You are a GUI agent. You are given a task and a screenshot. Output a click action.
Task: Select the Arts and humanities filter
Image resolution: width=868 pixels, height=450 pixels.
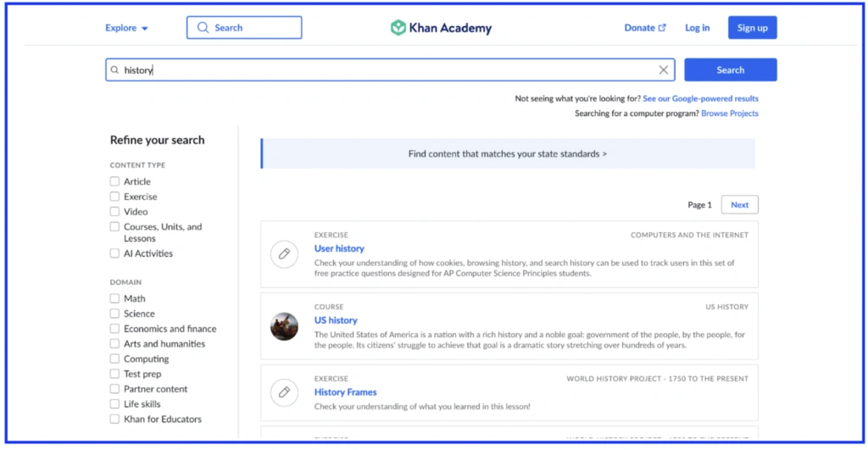pos(114,344)
